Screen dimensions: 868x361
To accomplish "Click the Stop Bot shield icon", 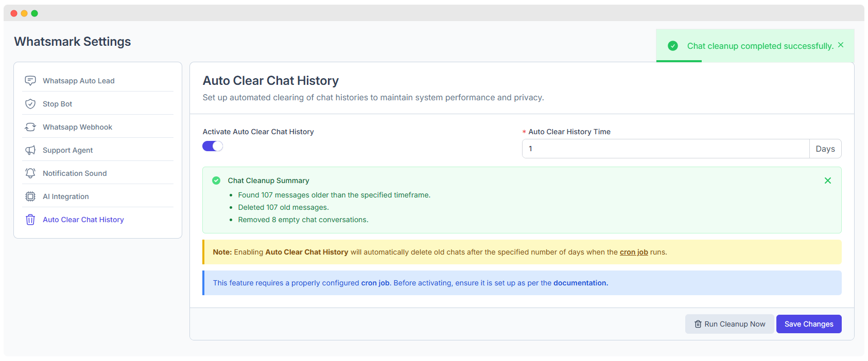I will pos(30,104).
